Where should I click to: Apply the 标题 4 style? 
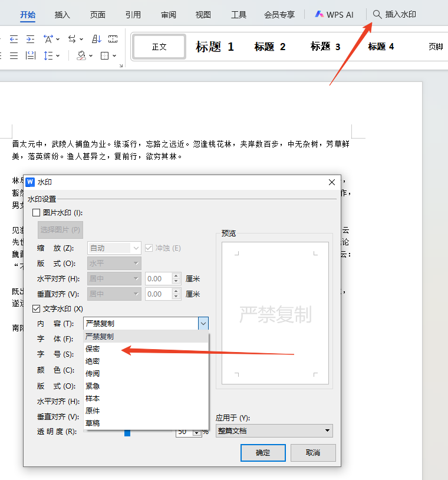381,47
